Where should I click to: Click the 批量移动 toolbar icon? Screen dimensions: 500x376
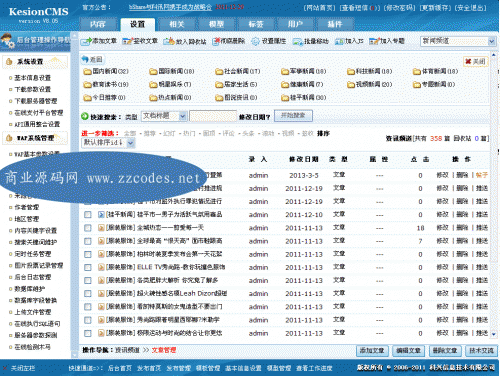point(297,41)
